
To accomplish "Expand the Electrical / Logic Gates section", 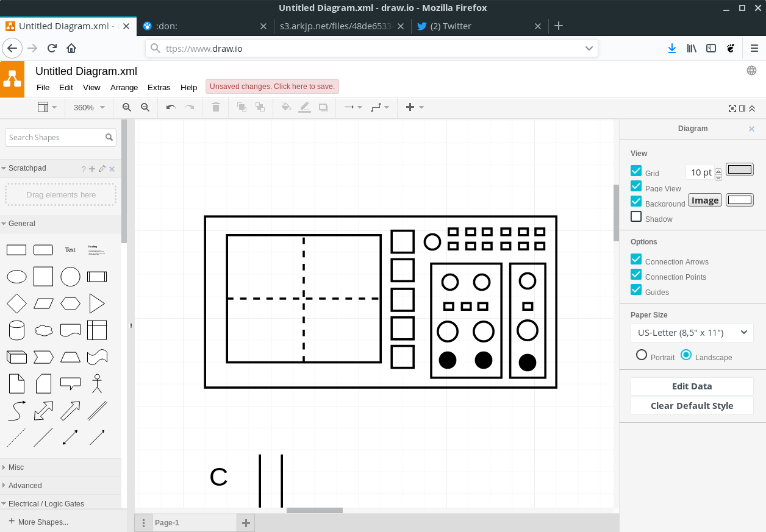I will 46,504.
